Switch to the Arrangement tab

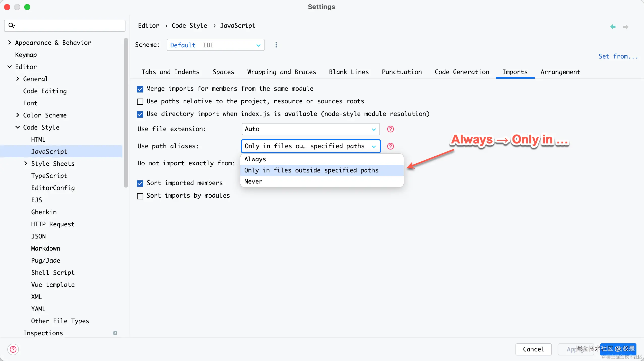pos(560,72)
